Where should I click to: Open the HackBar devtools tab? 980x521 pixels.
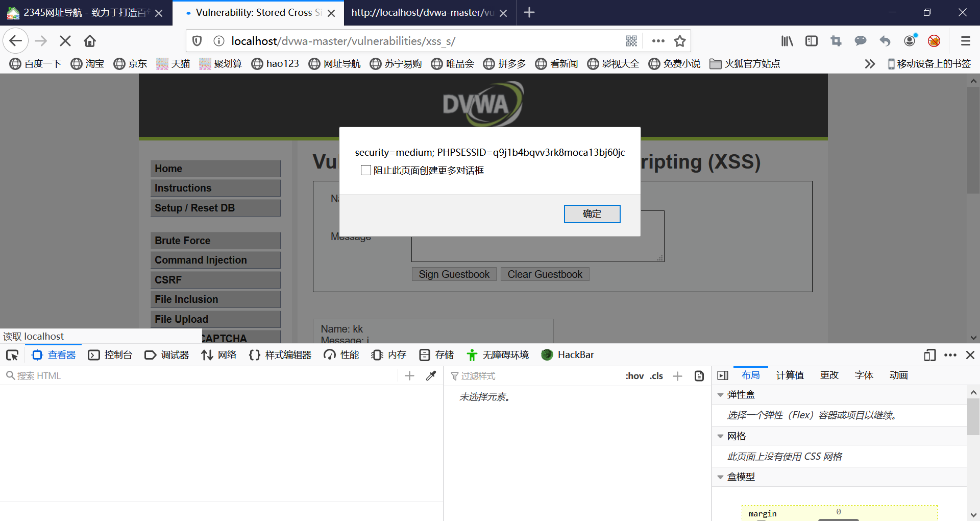(568, 355)
